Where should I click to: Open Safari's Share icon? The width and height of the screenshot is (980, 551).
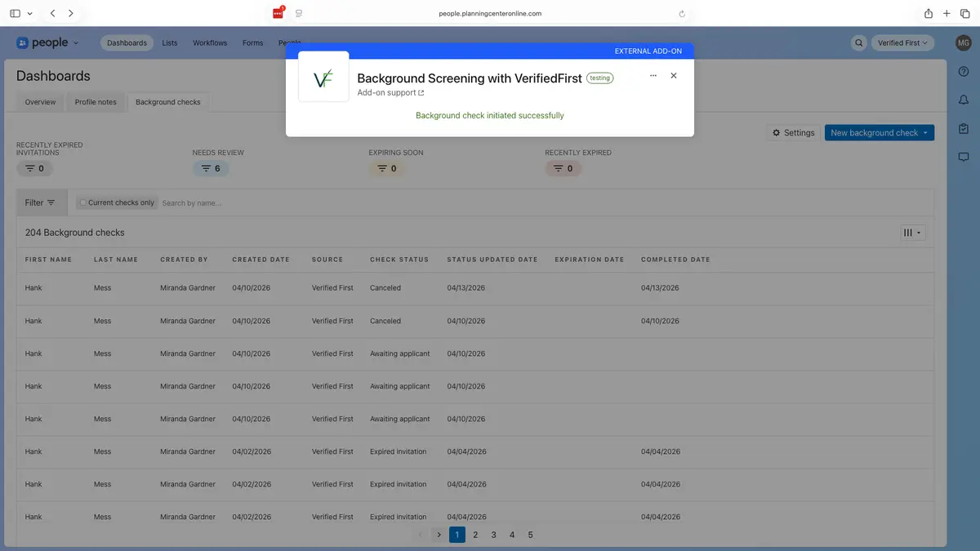pos(929,13)
